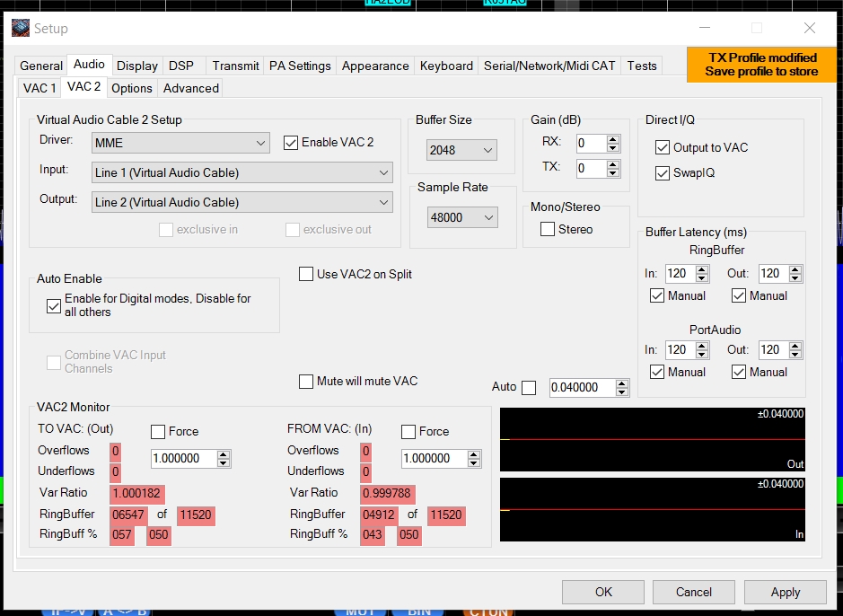Decrease the TO VAC force ratio spinner

tap(224, 462)
